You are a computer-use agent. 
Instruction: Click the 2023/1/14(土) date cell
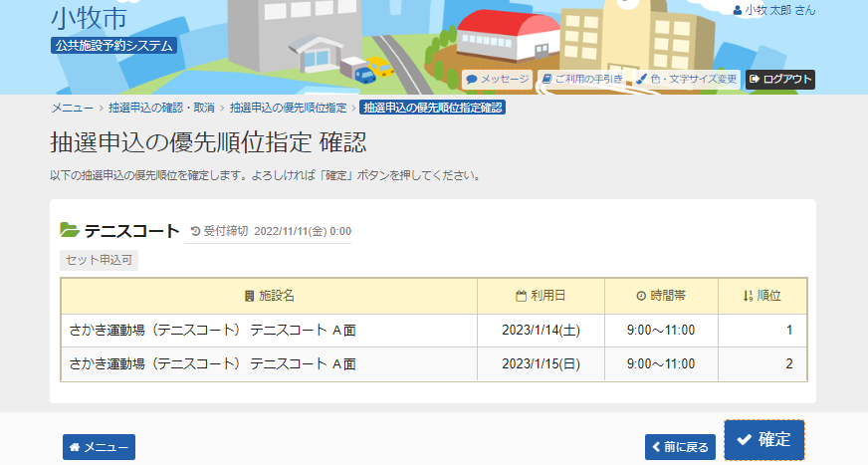541,331
